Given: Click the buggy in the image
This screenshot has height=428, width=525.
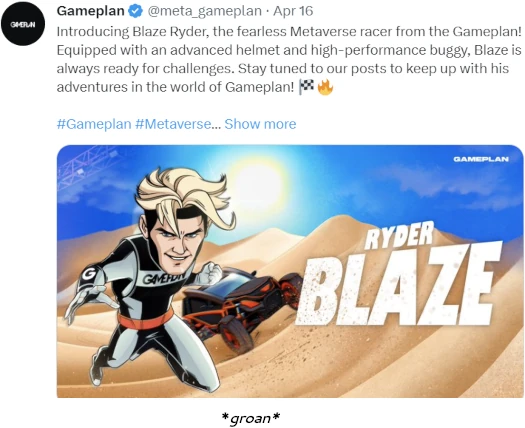Looking at the screenshot, I should click(x=243, y=306).
